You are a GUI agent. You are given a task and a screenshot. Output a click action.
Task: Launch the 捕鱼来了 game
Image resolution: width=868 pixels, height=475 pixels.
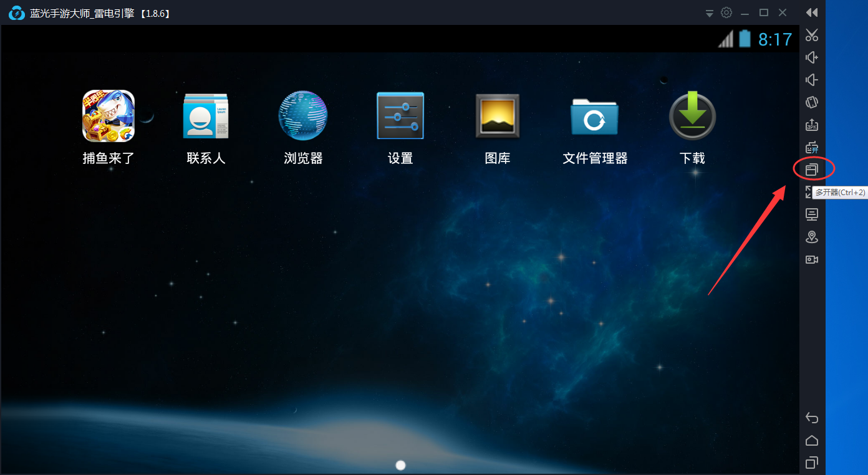tap(108, 116)
